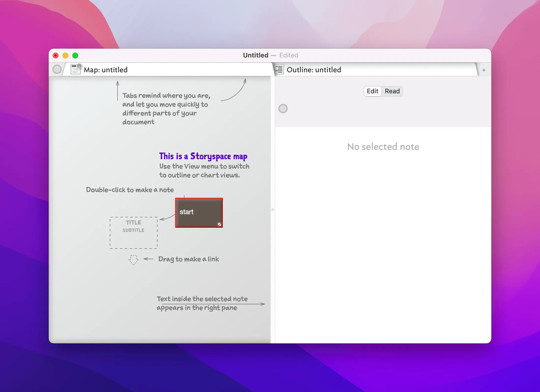Enable Read mode in the right pane
This screenshot has width=540, height=392.
(392, 91)
